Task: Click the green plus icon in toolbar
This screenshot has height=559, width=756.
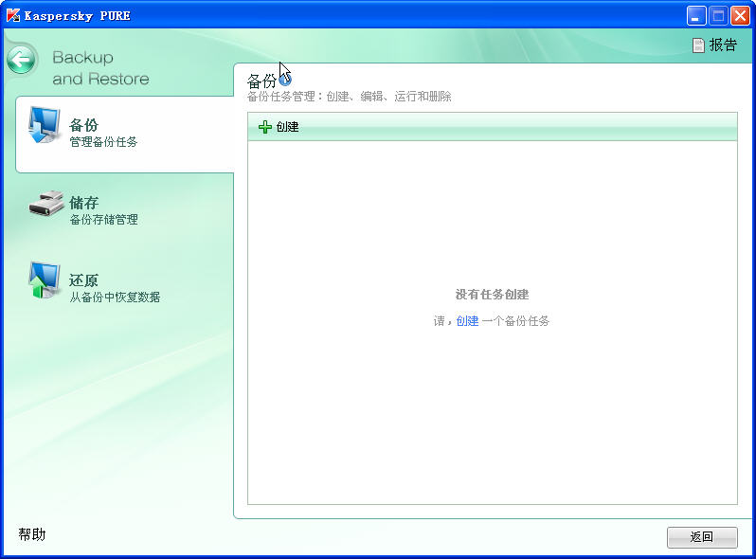Action: 265,127
